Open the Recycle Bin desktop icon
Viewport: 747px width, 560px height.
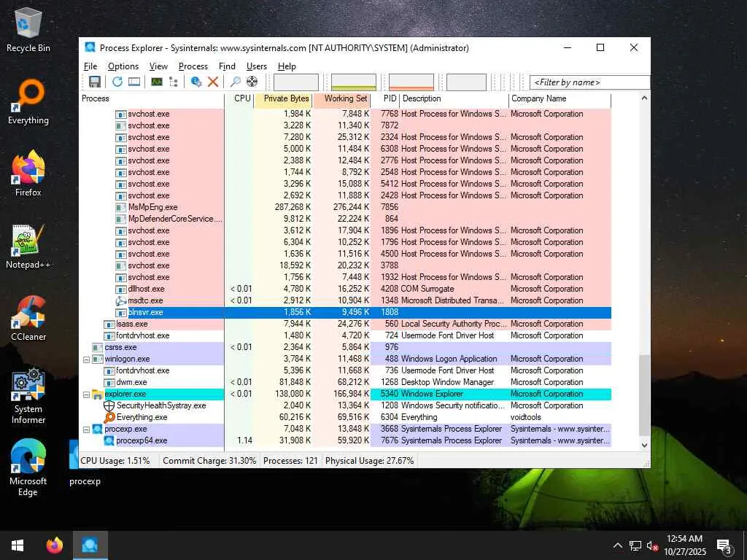pos(28,29)
